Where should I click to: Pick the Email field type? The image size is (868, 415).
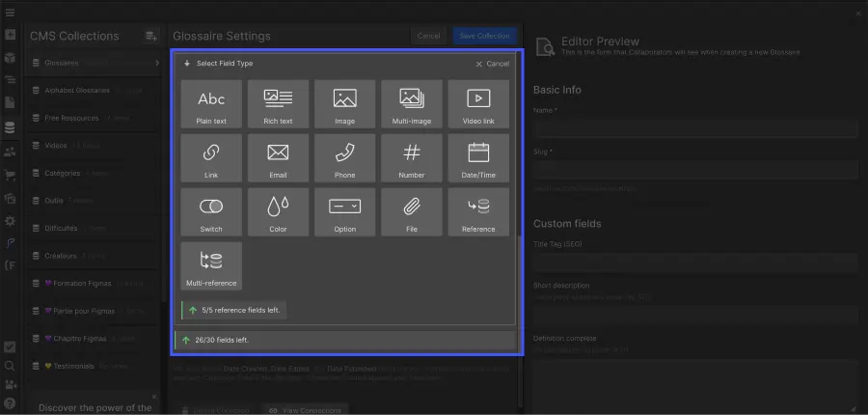[278, 158]
